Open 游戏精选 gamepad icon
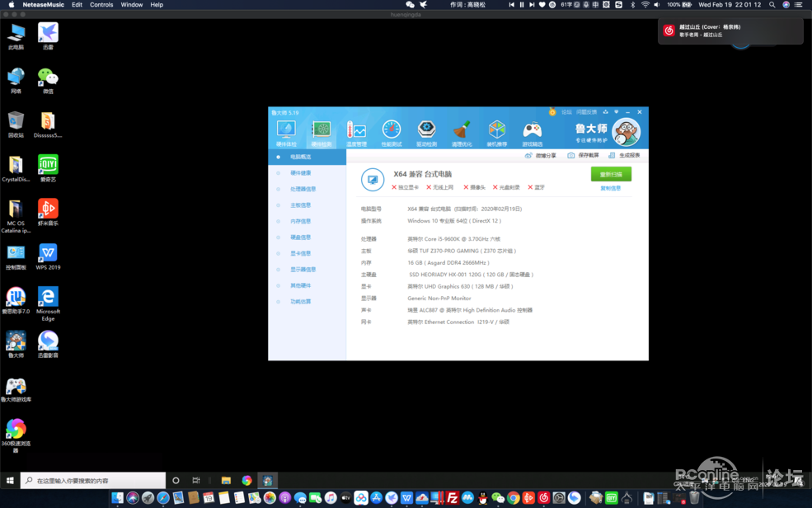Viewport: 812px width, 508px height. (533, 133)
